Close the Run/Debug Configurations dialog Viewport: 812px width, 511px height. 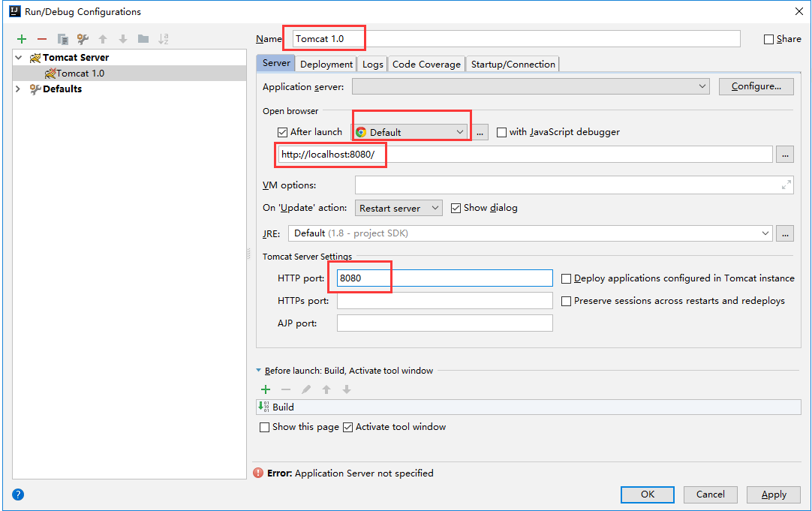[x=799, y=11]
